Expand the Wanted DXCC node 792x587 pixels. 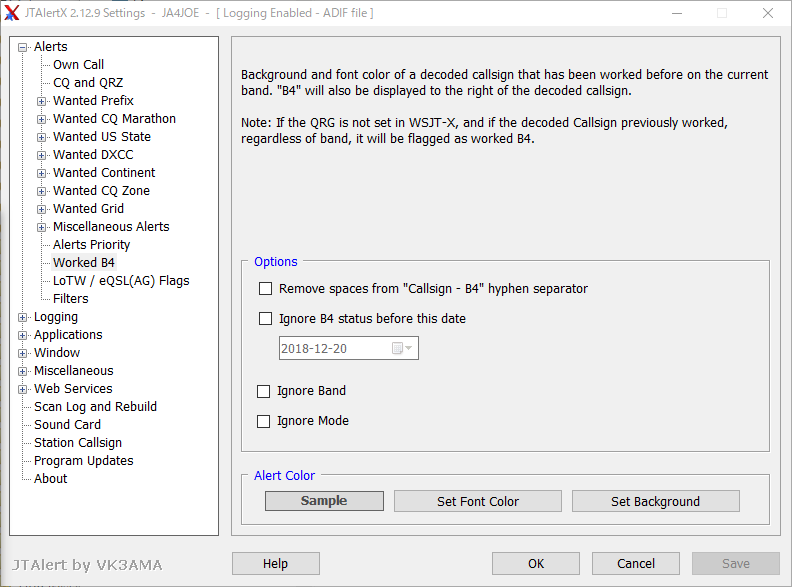41,156
